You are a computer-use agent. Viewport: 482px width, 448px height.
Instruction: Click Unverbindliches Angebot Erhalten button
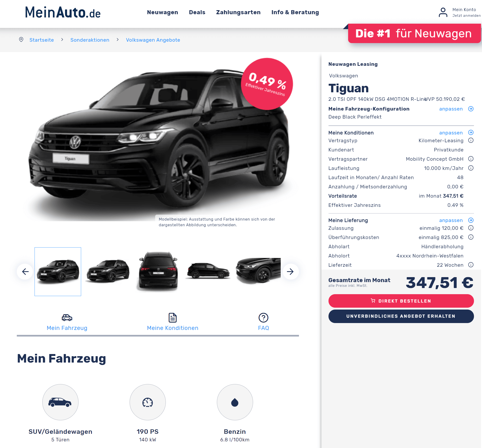pos(401,316)
